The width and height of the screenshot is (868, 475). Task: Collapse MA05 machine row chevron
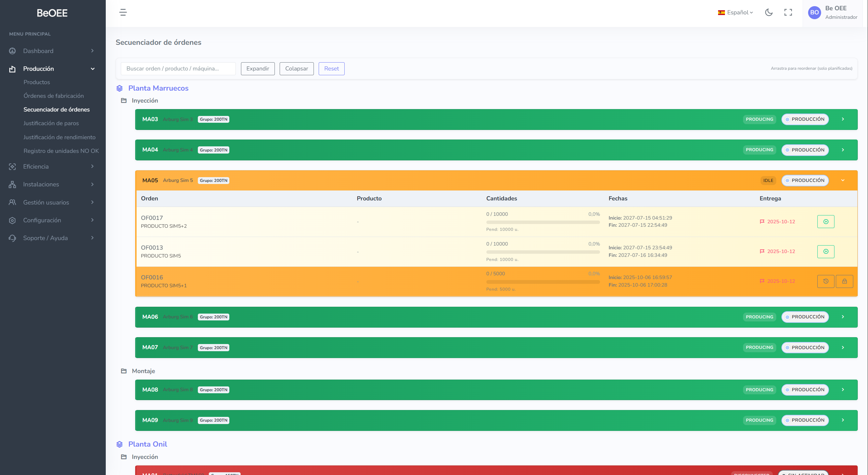click(843, 181)
